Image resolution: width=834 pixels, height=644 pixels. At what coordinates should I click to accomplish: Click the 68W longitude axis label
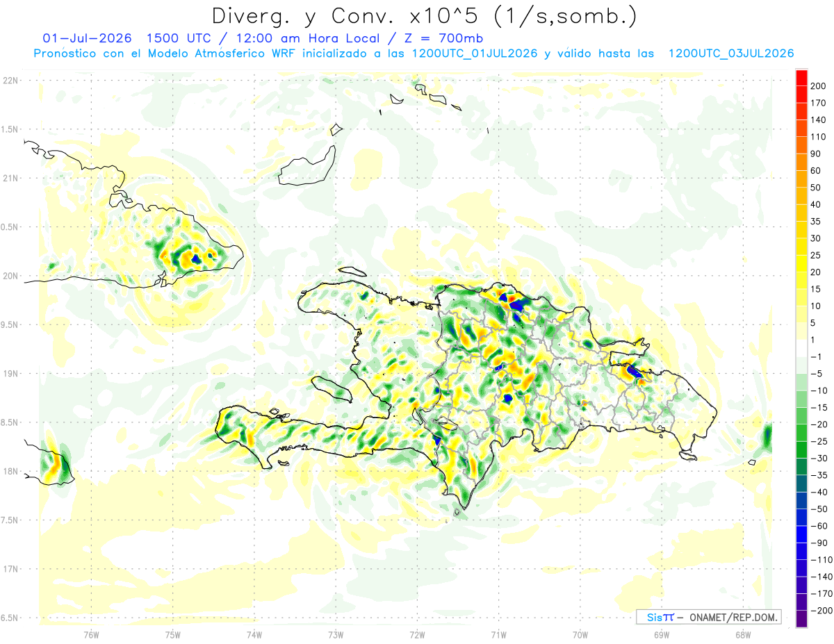[x=743, y=634]
